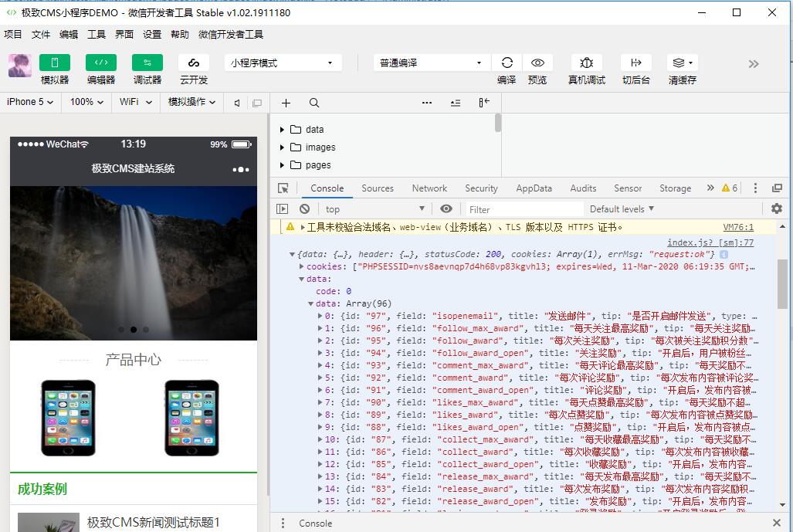Collapse the data: Array(96) node
The height and width of the screenshot is (532, 793).
coord(310,304)
